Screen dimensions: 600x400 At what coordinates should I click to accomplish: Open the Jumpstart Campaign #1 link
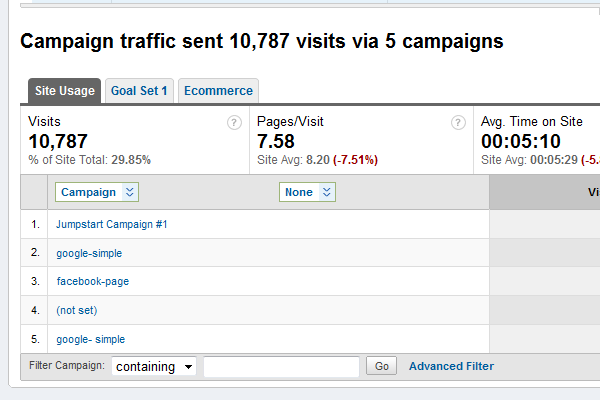tap(112, 224)
